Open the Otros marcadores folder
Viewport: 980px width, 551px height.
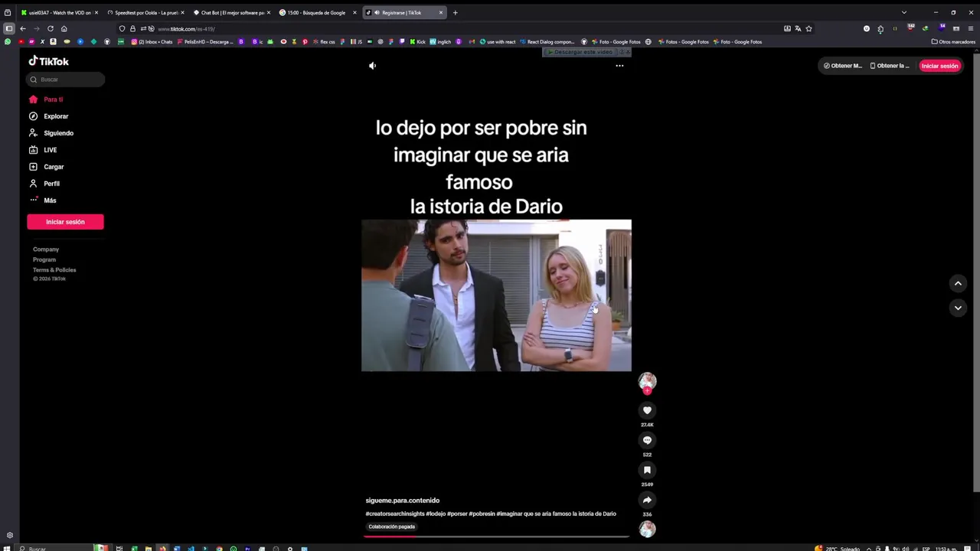953,42
